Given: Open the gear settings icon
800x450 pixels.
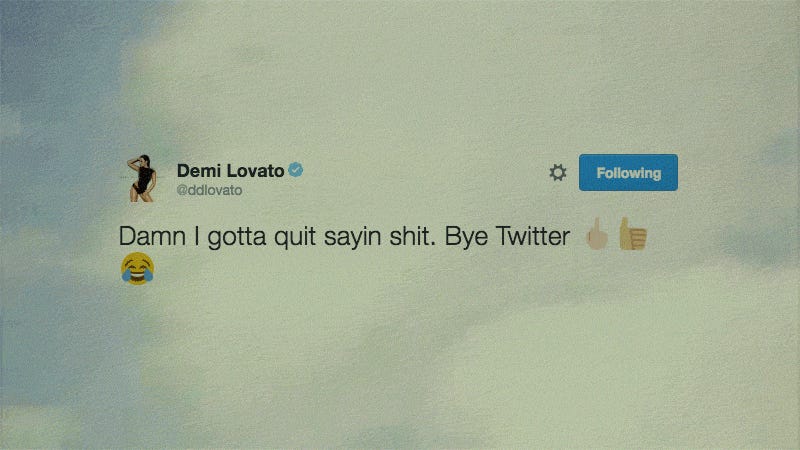Looking at the screenshot, I should click(x=557, y=172).
